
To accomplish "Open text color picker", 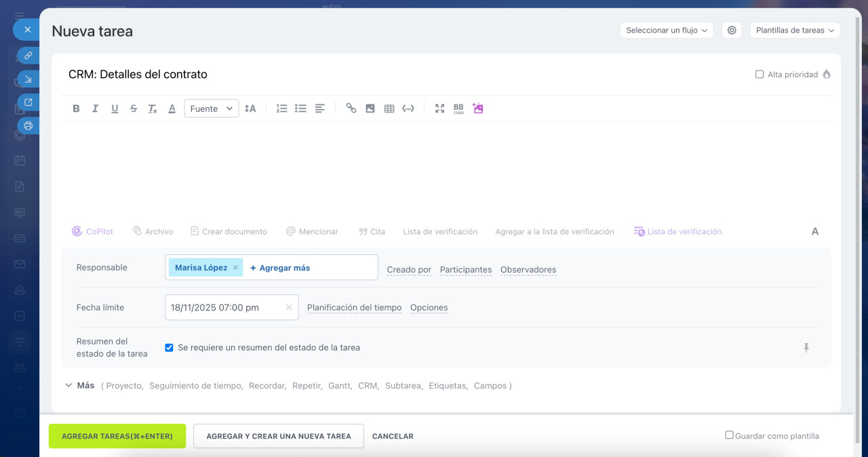I will [x=172, y=108].
